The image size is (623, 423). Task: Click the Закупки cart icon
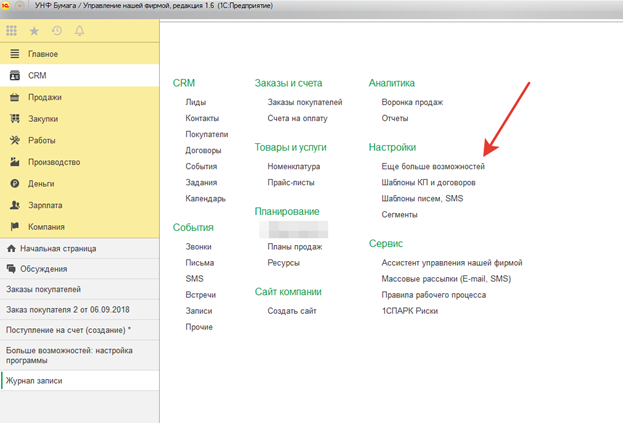coord(15,119)
